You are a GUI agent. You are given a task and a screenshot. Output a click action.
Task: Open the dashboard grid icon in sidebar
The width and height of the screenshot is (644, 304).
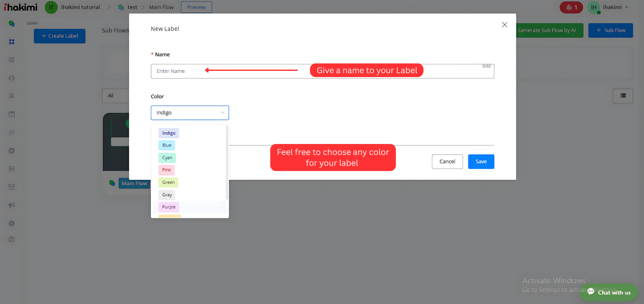click(12, 42)
